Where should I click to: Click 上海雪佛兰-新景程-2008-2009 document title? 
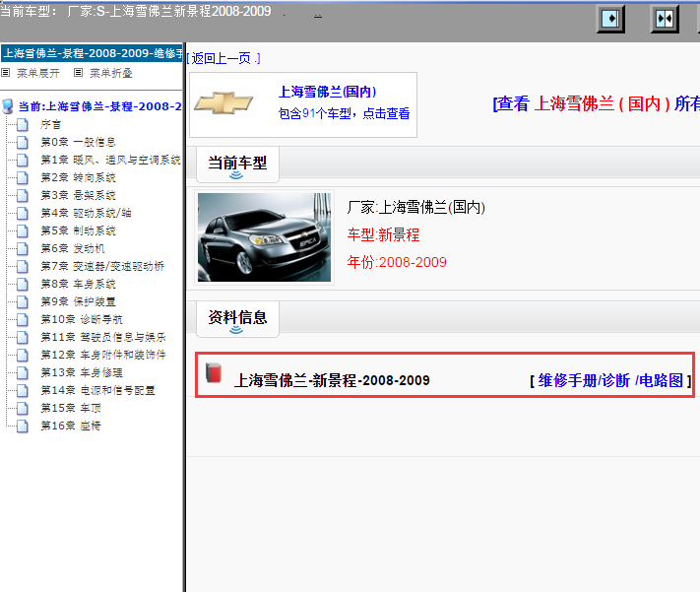click(x=332, y=380)
